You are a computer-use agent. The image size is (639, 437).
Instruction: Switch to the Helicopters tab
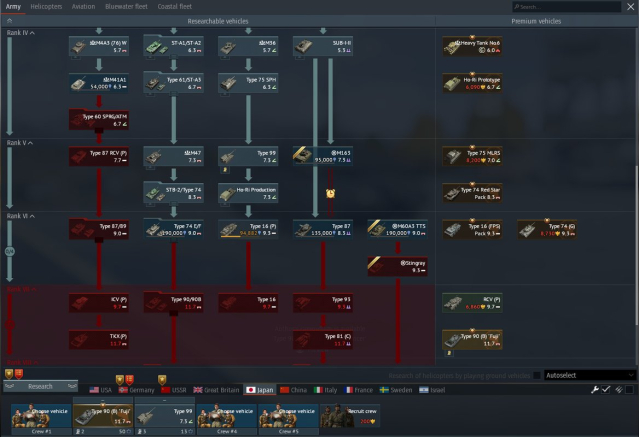(46, 6)
